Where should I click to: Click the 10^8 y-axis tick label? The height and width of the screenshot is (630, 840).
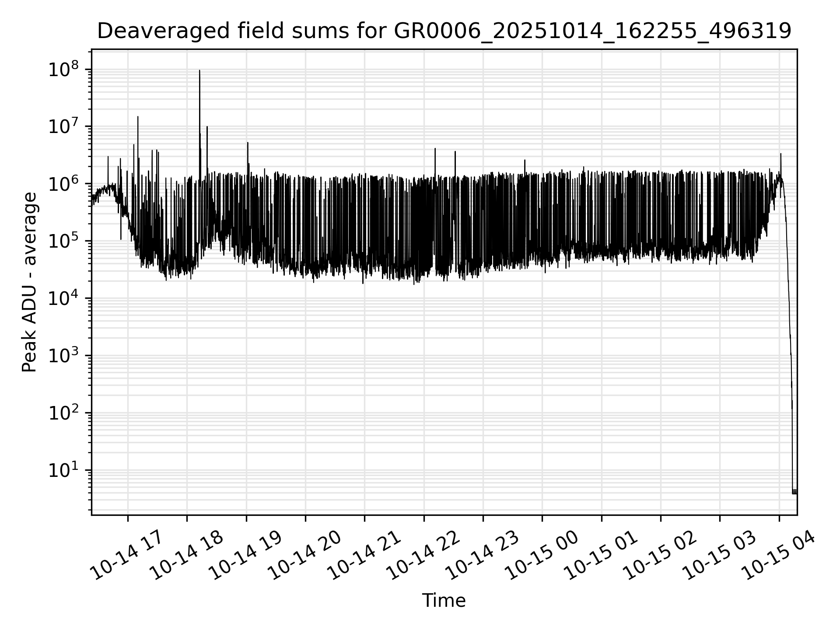click(65, 70)
